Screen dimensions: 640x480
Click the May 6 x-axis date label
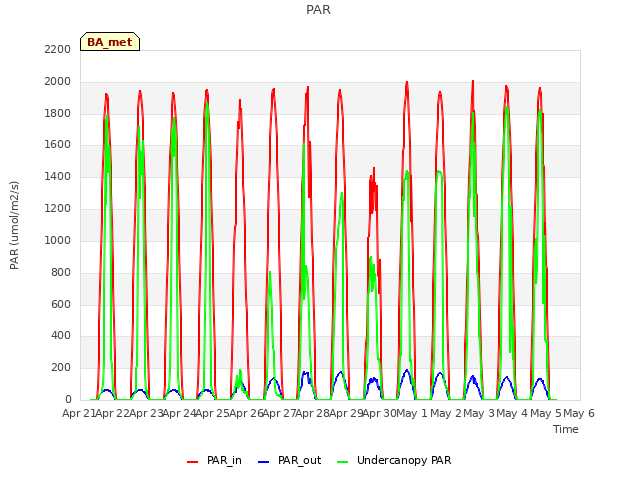click(x=579, y=413)
